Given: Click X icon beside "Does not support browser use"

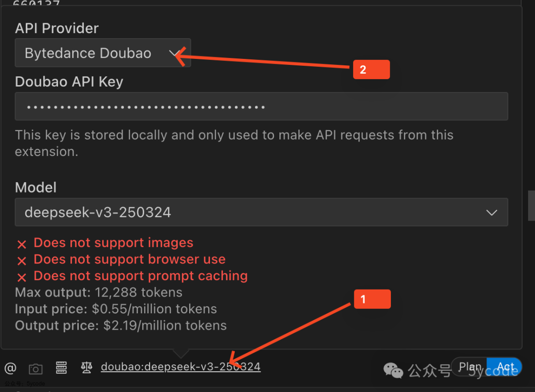Looking at the screenshot, I should pos(22,260).
